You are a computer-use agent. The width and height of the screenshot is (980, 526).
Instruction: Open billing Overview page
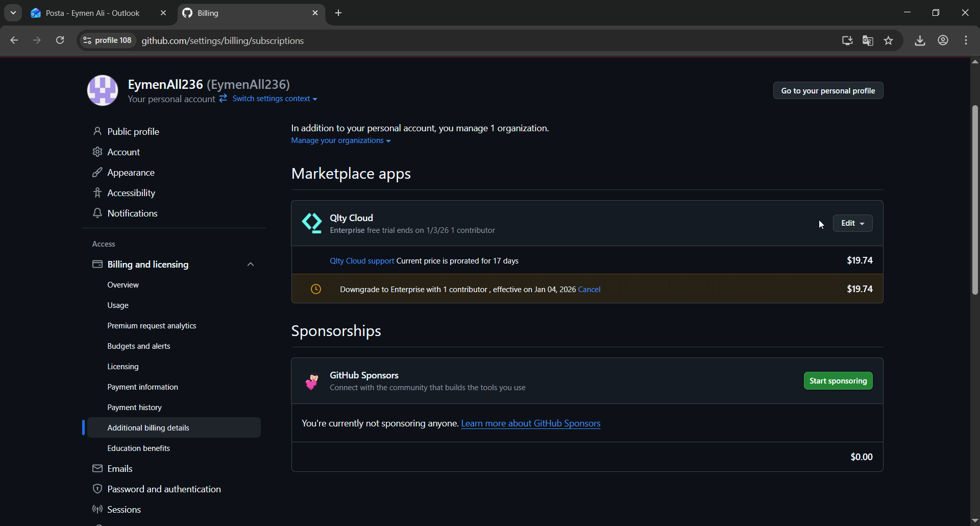pyautogui.click(x=123, y=284)
